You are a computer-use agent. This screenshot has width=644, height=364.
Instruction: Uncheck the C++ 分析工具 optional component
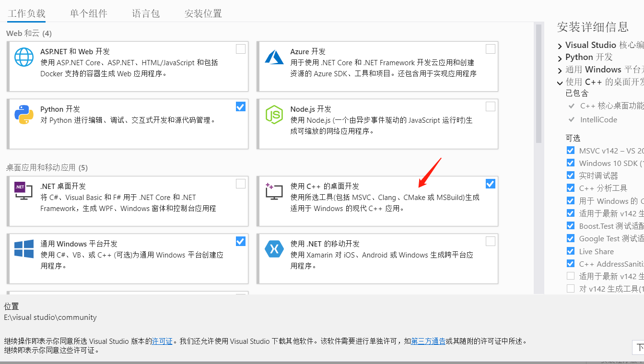point(571,188)
